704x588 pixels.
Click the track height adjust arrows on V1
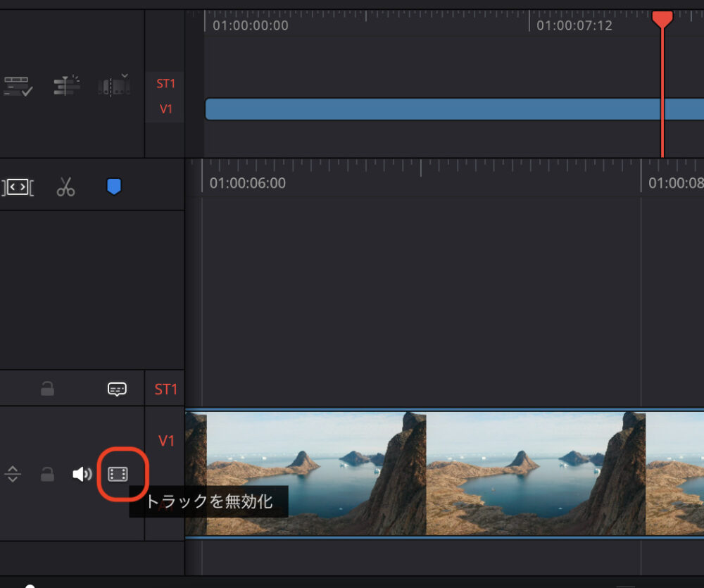(12, 474)
